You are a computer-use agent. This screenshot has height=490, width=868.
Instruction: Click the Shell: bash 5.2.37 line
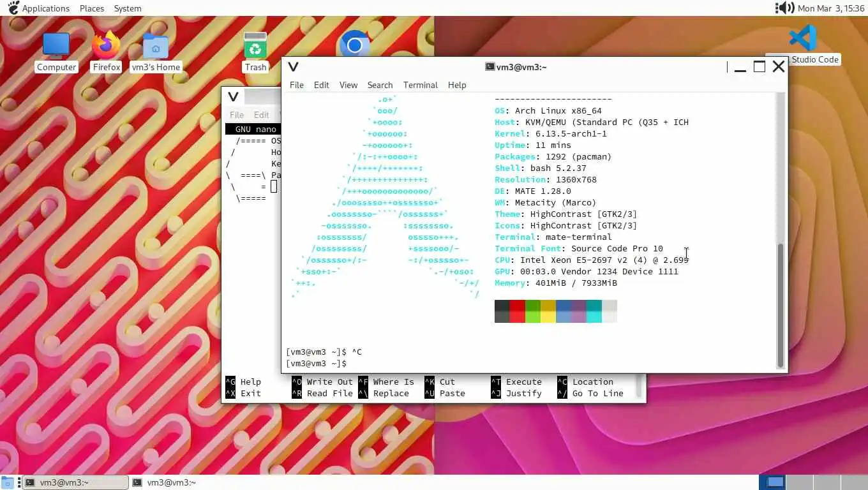(x=541, y=168)
